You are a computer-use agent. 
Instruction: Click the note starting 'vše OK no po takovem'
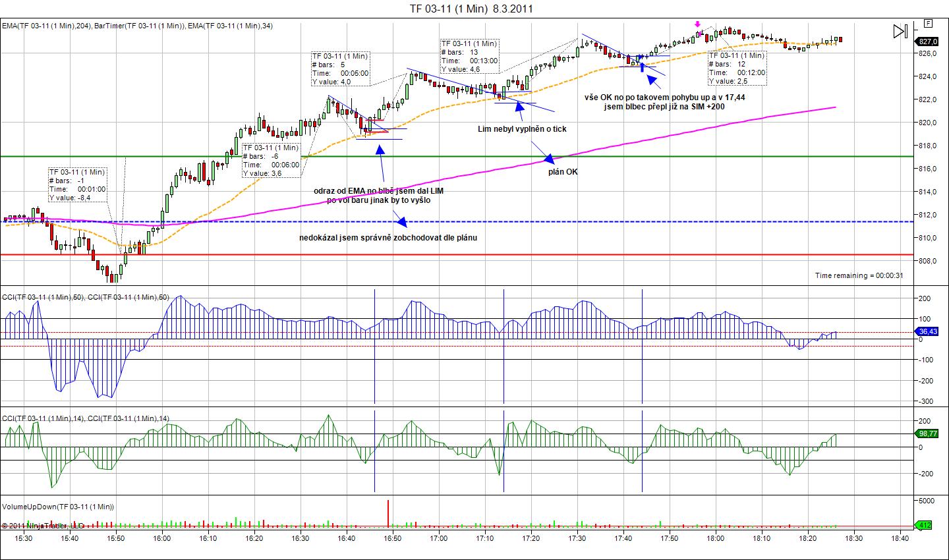click(x=665, y=101)
